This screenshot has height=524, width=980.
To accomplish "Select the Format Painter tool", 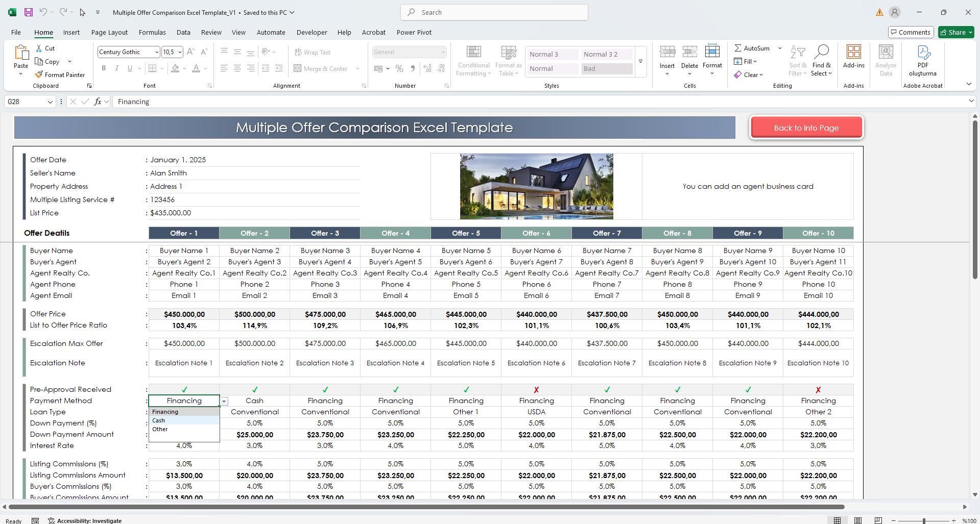I will (x=60, y=74).
